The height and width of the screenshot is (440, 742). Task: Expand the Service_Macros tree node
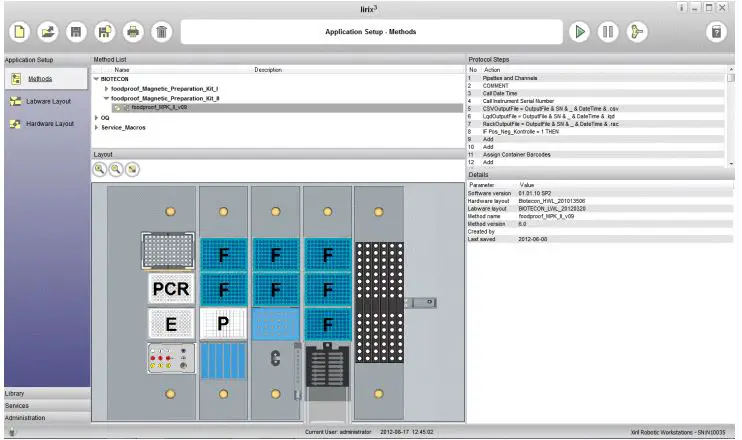[97, 128]
